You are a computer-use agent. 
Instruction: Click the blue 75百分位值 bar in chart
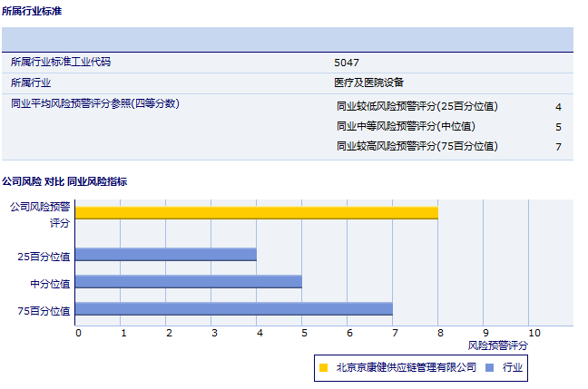pos(233,309)
